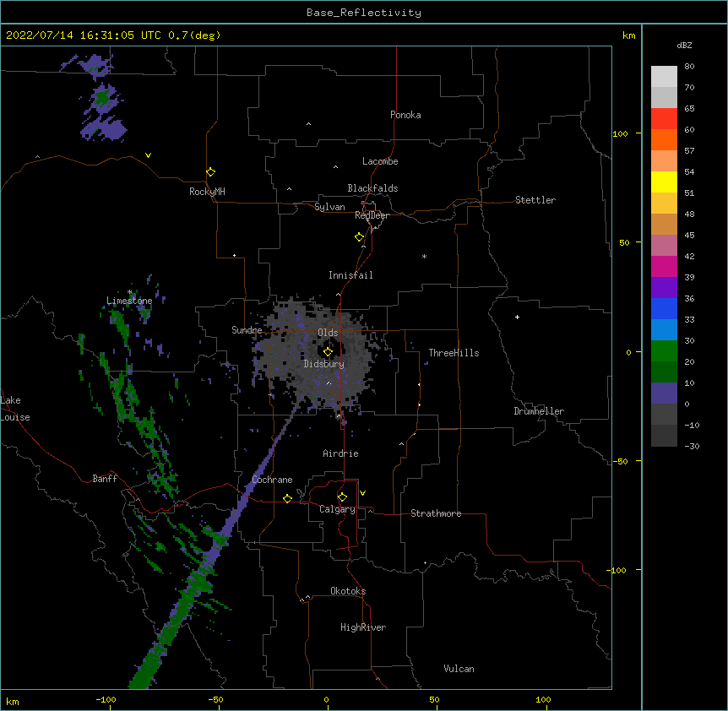Click the Stettler town label
728x711 pixels.
pyautogui.click(x=535, y=200)
